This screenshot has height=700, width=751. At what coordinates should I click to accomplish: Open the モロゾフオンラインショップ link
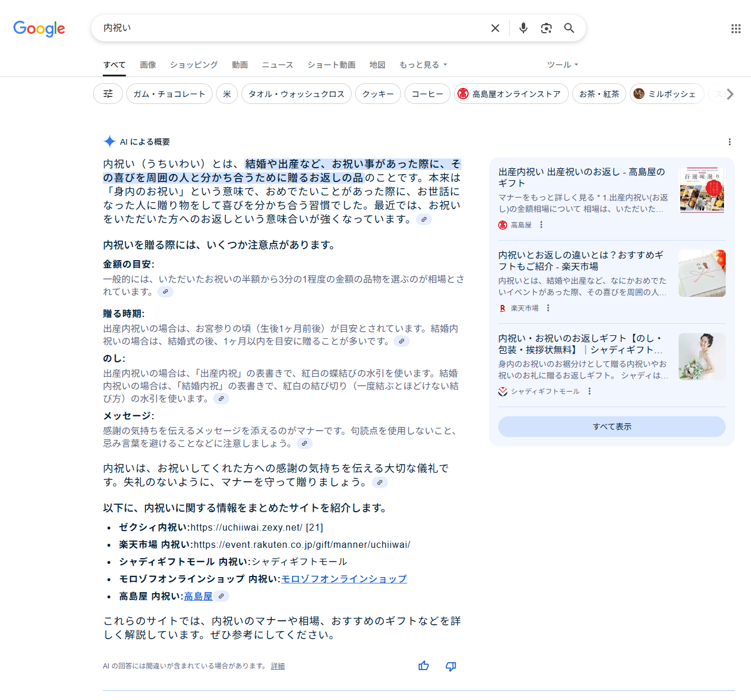[344, 579]
